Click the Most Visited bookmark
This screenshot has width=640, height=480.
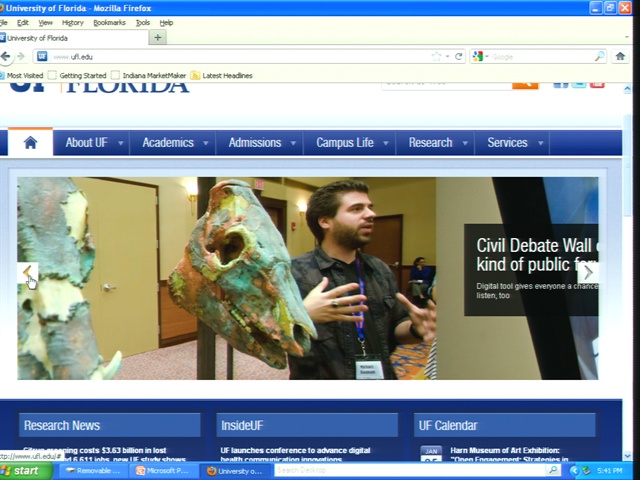[x=21, y=76]
